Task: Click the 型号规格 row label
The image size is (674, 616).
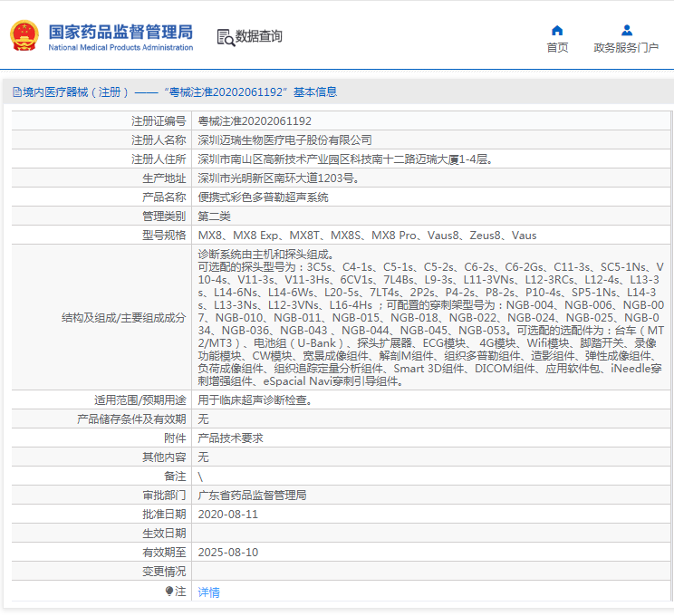Action: [164, 236]
